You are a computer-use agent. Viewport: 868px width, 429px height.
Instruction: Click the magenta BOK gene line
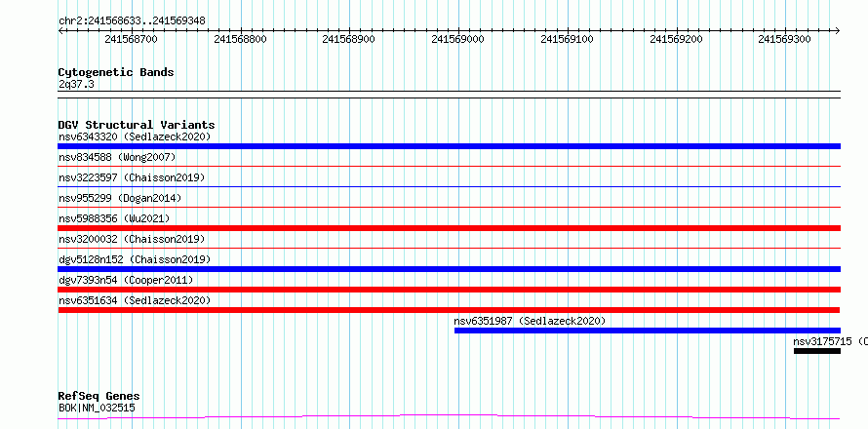pyautogui.click(x=449, y=416)
